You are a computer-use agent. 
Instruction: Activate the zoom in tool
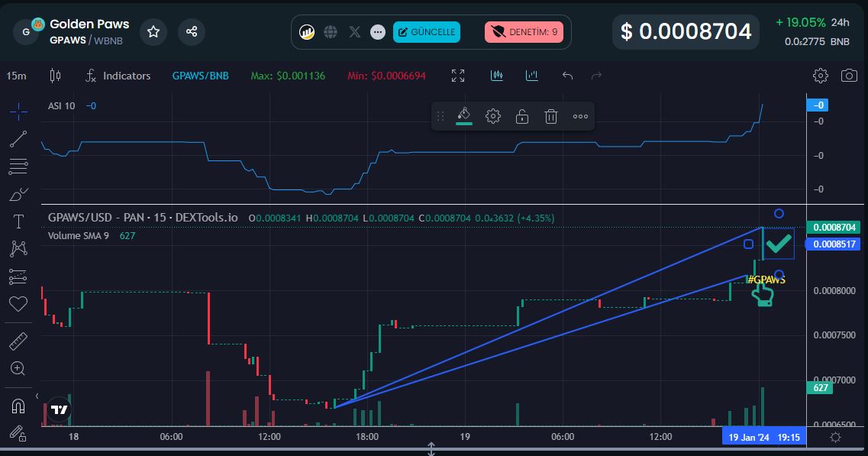click(x=18, y=368)
